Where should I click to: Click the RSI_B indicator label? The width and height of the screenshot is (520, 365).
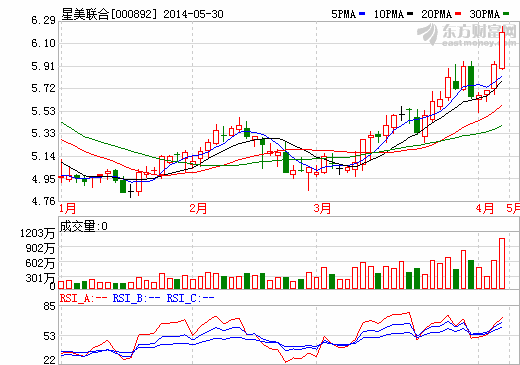(137, 298)
